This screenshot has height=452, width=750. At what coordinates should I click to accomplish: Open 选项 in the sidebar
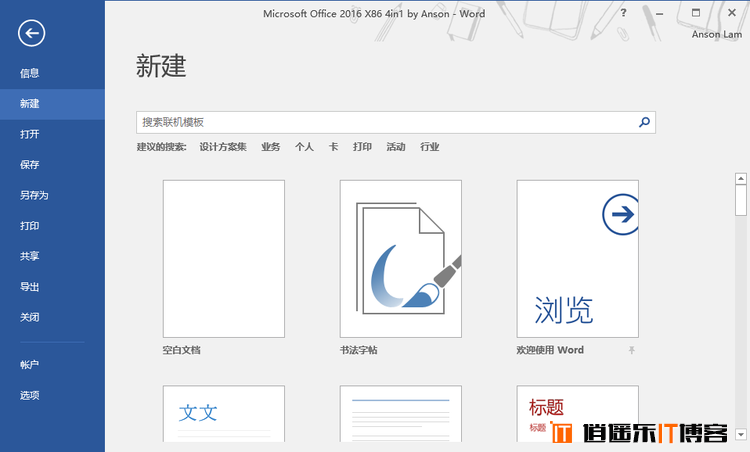pyautogui.click(x=52, y=396)
